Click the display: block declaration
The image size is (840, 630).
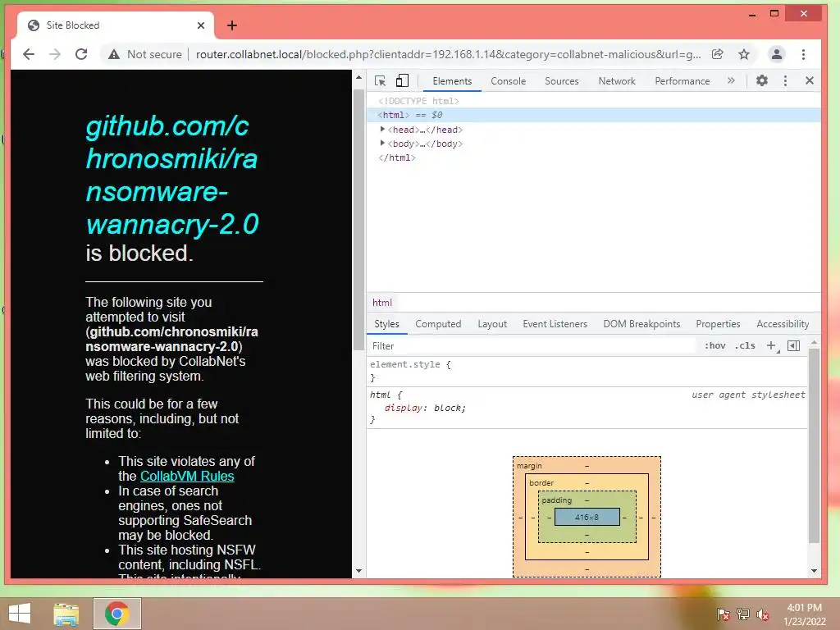[x=426, y=409]
